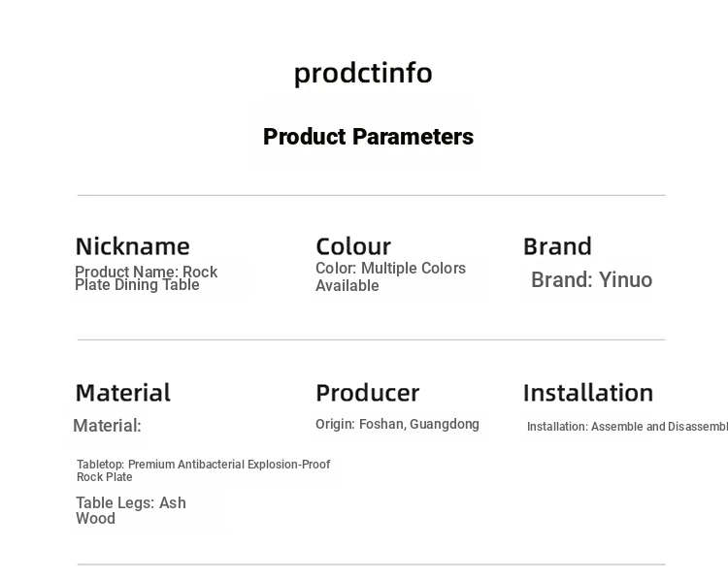728x580 pixels.
Task: Click the word Yinuo in brand value
Action: point(625,279)
